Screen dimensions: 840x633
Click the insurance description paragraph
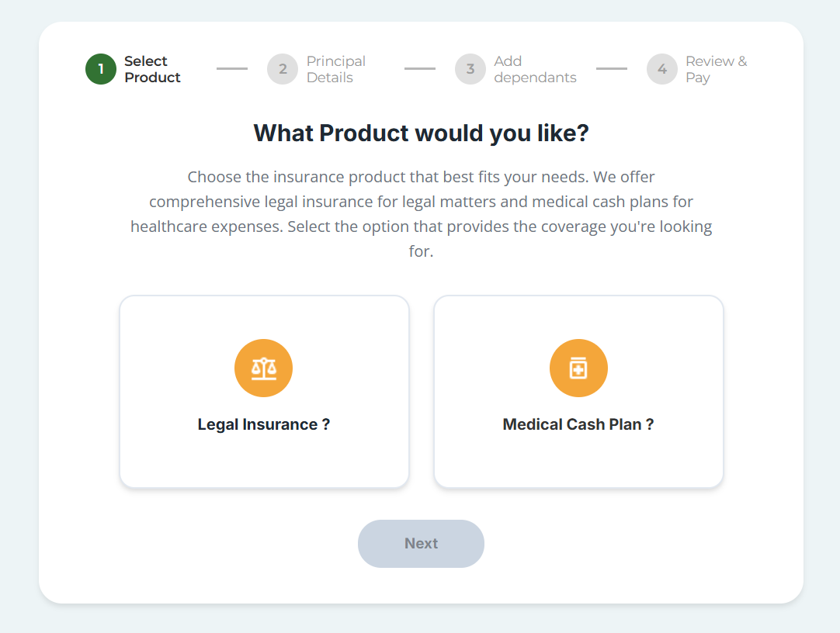[421, 213]
